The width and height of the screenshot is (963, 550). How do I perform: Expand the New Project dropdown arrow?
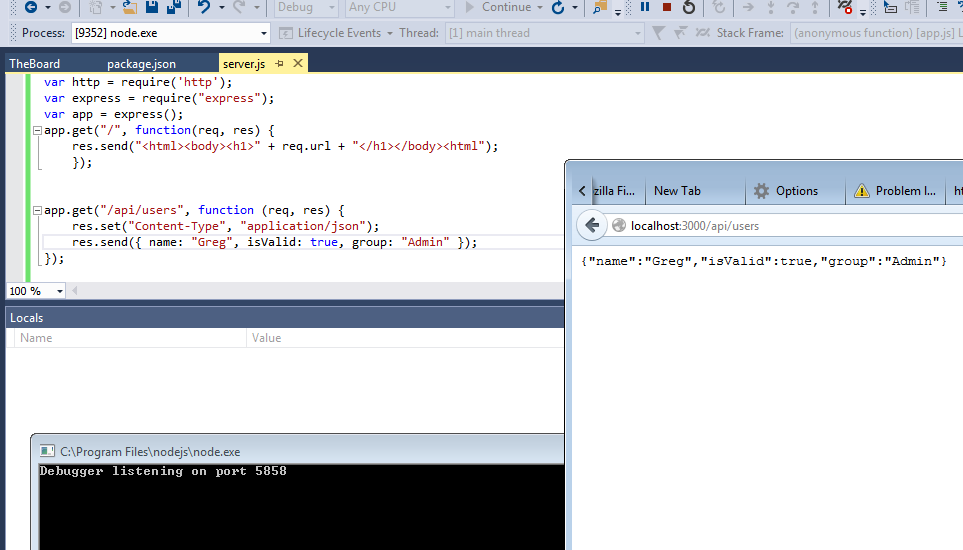(x=112, y=7)
